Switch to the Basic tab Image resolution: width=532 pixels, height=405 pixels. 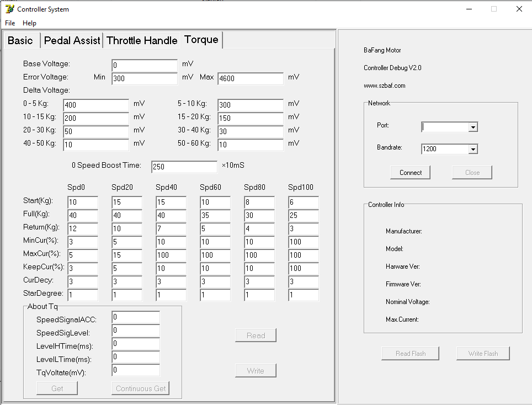click(x=20, y=40)
